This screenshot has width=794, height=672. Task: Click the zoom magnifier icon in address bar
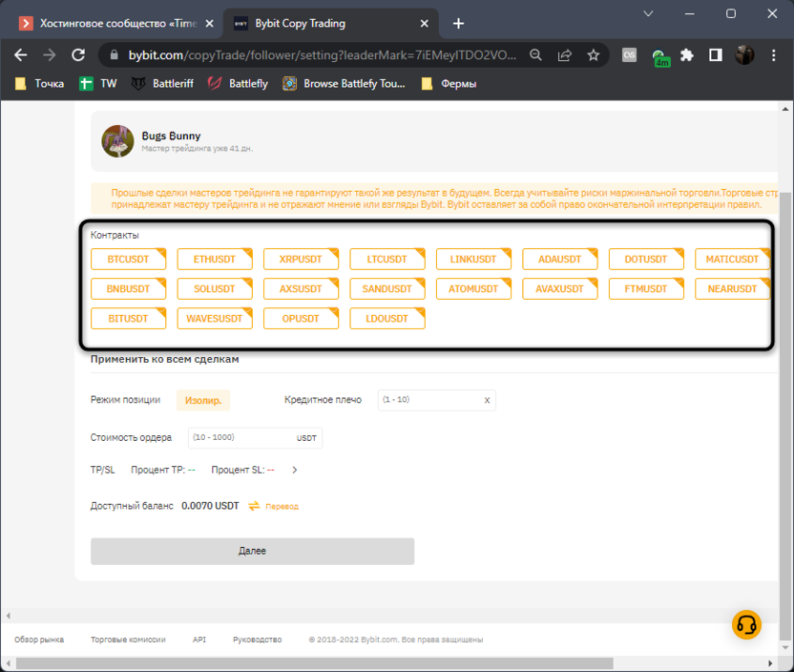coord(537,55)
